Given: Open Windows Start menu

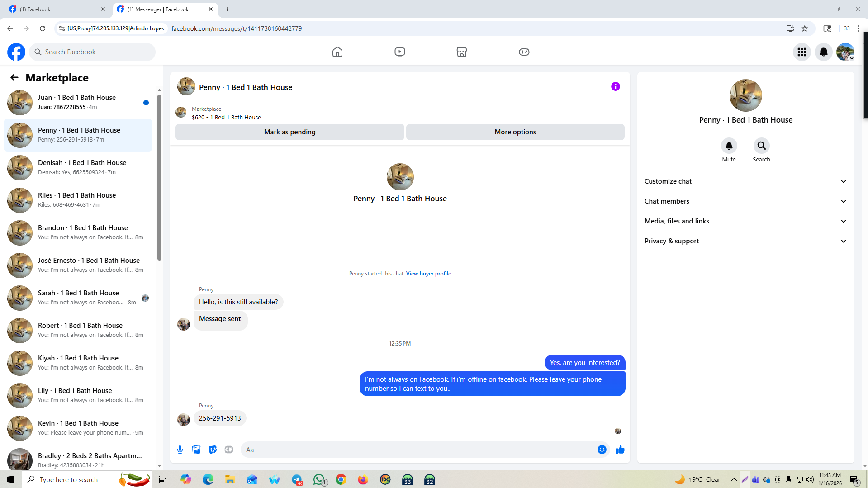Looking at the screenshot, I should coord(11,479).
